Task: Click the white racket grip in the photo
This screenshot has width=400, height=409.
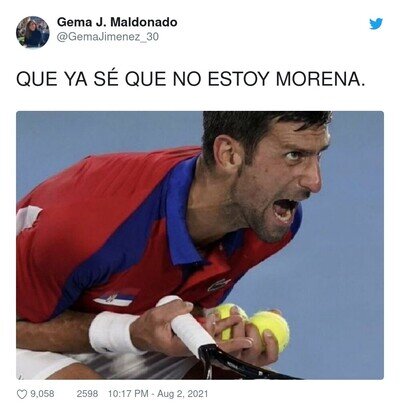Action: pyautogui.click(x=188, y=325)
